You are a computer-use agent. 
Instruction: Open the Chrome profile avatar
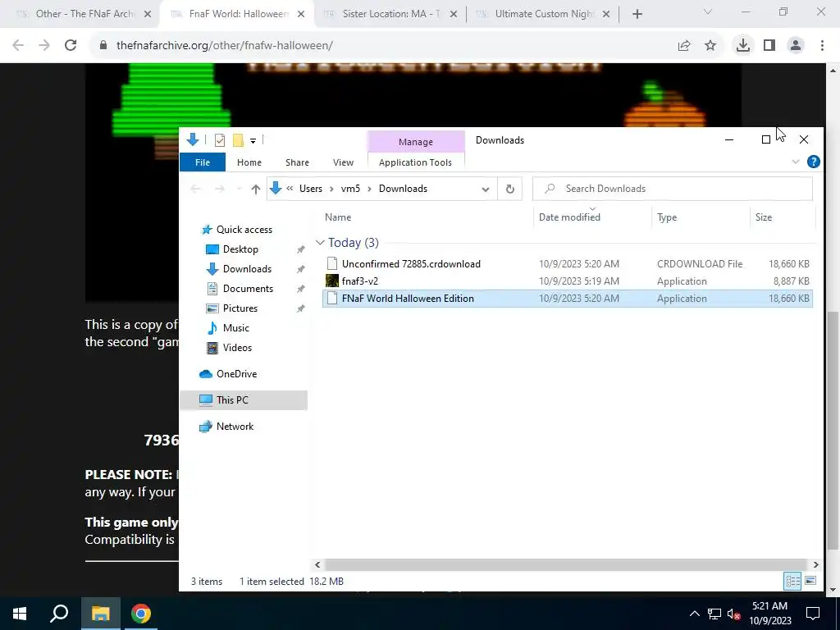click(x=796, y=46)
